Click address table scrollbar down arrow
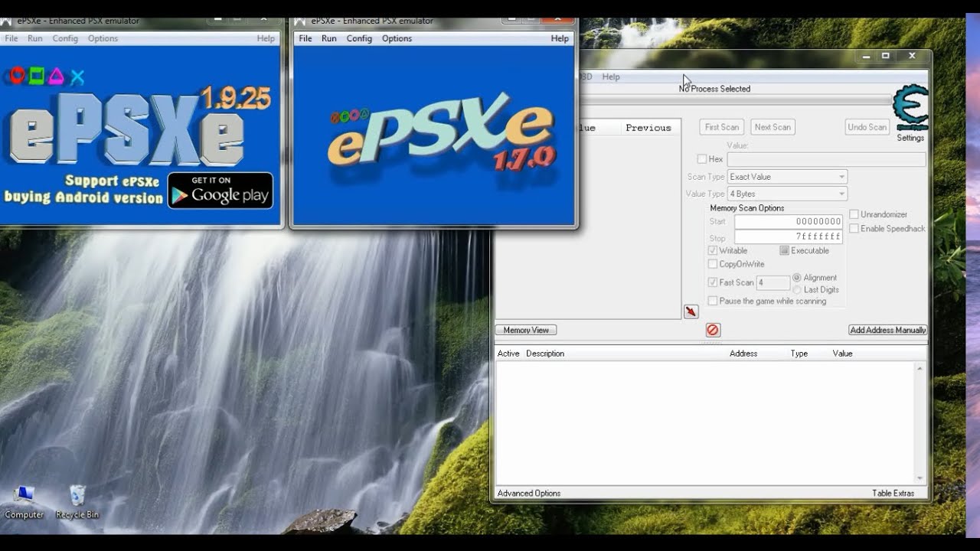 click(920, 478)
